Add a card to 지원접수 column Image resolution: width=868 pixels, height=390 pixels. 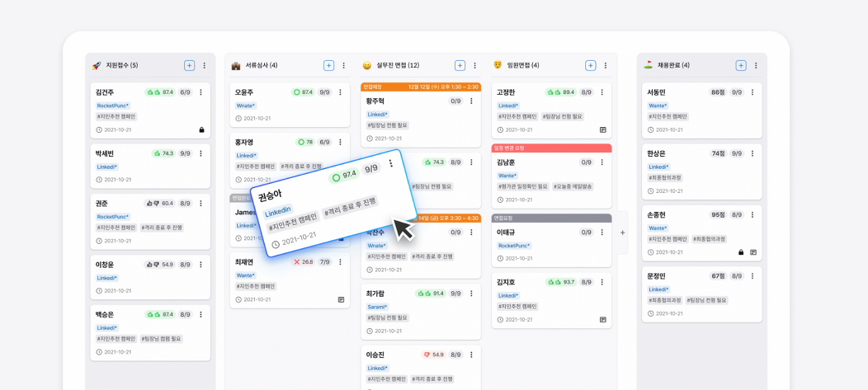click(x=189, y=65)
